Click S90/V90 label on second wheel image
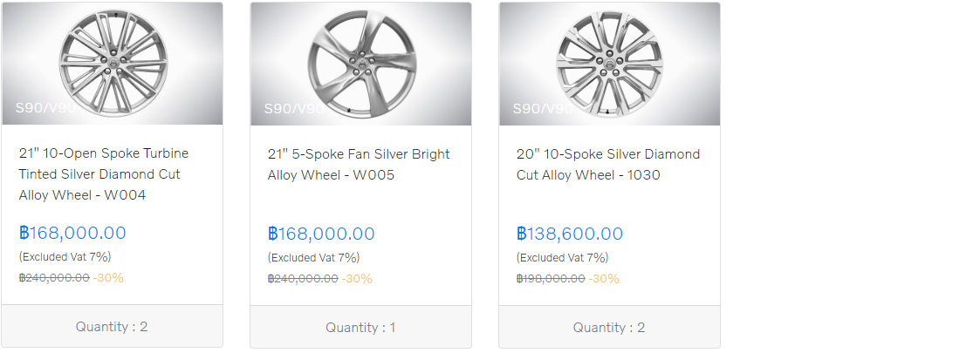 click(x=294, y=109)
